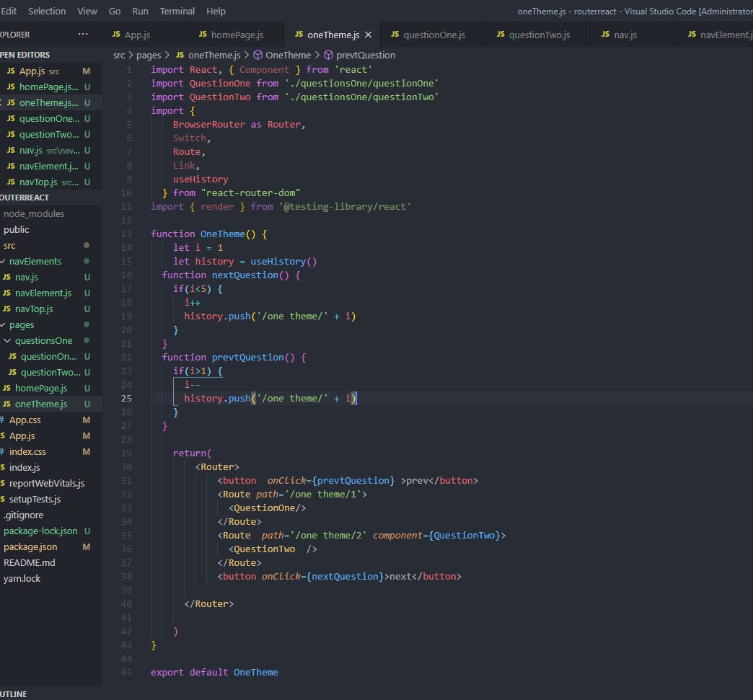This screenshot has height=700, width=753.
Task: Click the JS icon on the questionOne.js tab
Action: click(395, 34)
